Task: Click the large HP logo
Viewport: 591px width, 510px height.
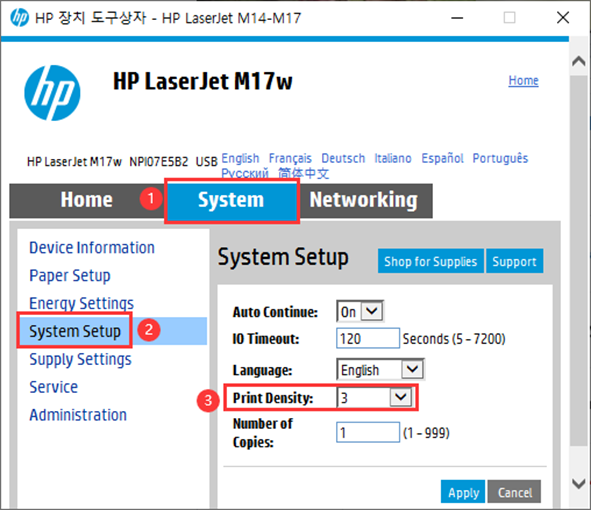Action: click(52, 93)
